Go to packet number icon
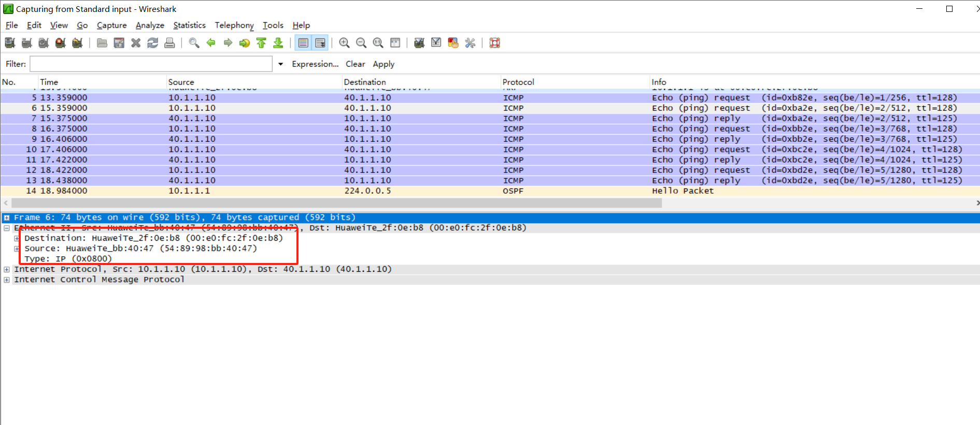980x425 pixels. click(x=245, y=43)
